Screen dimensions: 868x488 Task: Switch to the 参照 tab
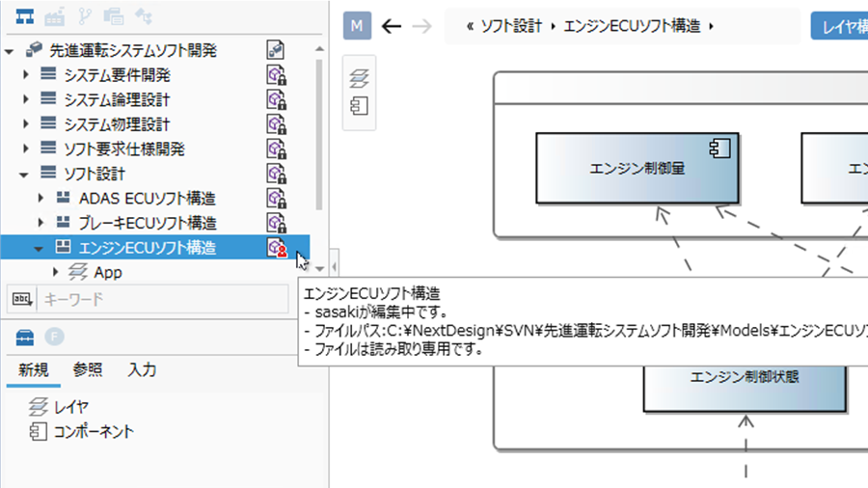(88, 370)
